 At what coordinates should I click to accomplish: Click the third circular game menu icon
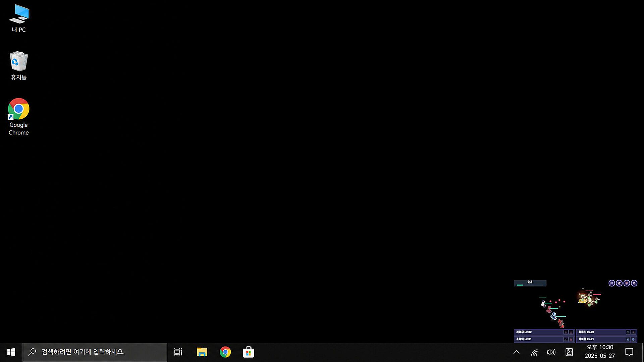627,283
